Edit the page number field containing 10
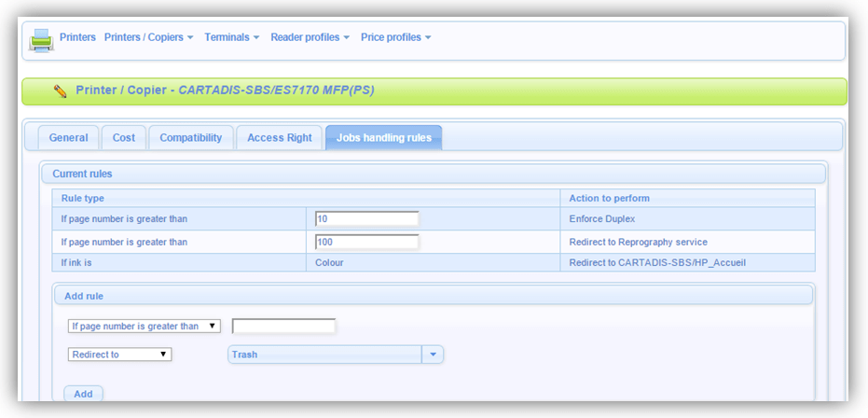This screenshot has height=418, width=868. pyautogui.click(x=366, y=218)
